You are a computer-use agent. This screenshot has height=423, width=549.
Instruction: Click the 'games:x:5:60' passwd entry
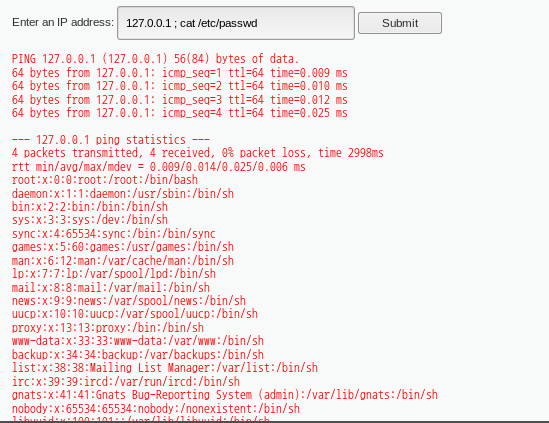(x=123, y=247)
